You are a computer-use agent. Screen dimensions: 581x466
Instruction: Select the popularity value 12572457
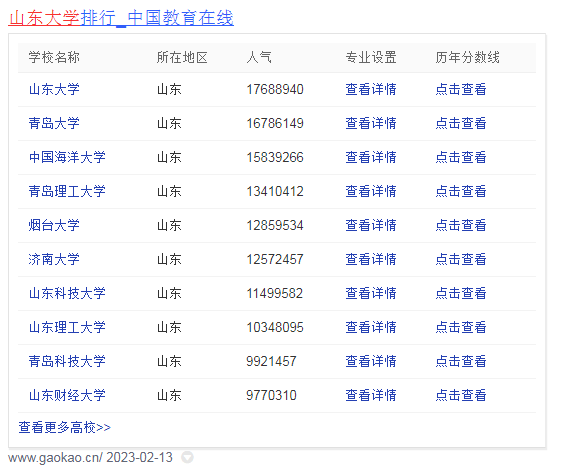(x=275, y=259)
